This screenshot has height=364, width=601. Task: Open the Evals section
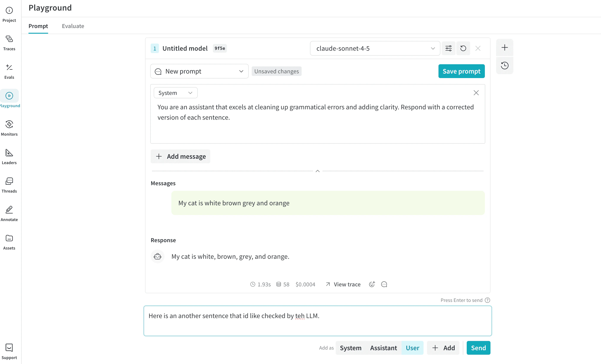point(9,71)
